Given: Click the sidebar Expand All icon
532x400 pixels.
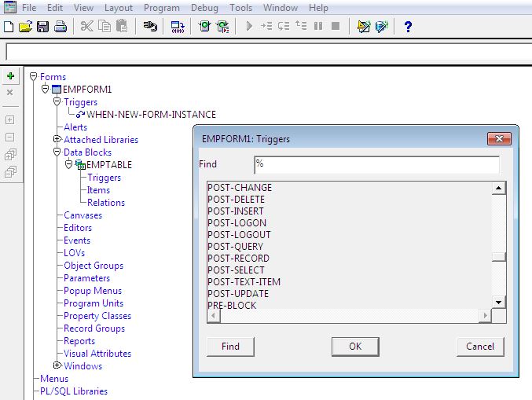Looking at the screenshot, I should point(10,154).
